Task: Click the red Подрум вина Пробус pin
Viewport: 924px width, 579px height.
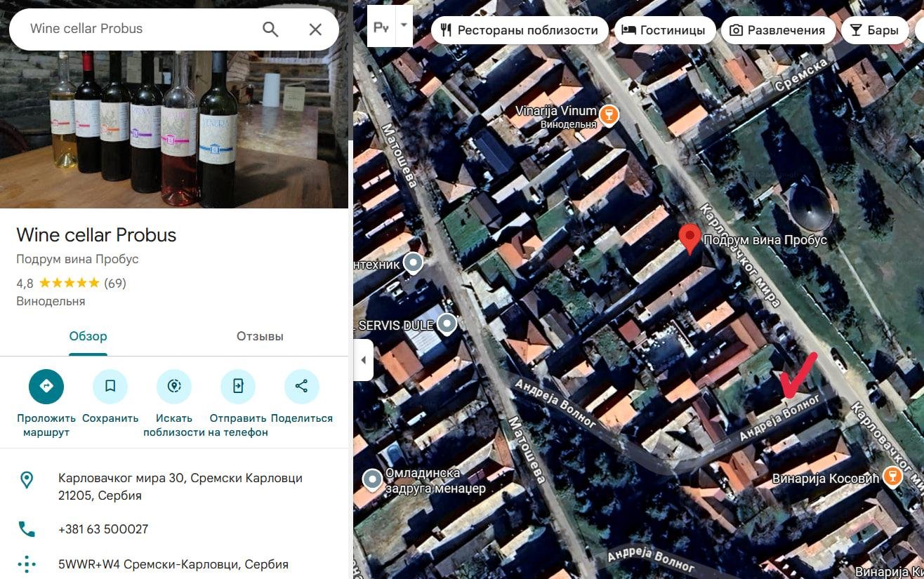Action: pyautogui.click(x=690, y=239)
